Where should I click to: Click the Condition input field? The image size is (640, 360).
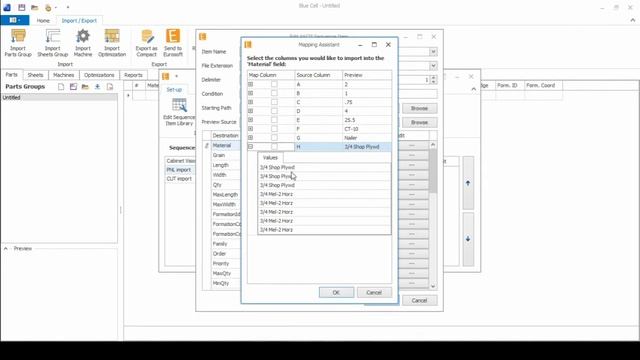tap(417, 94)
